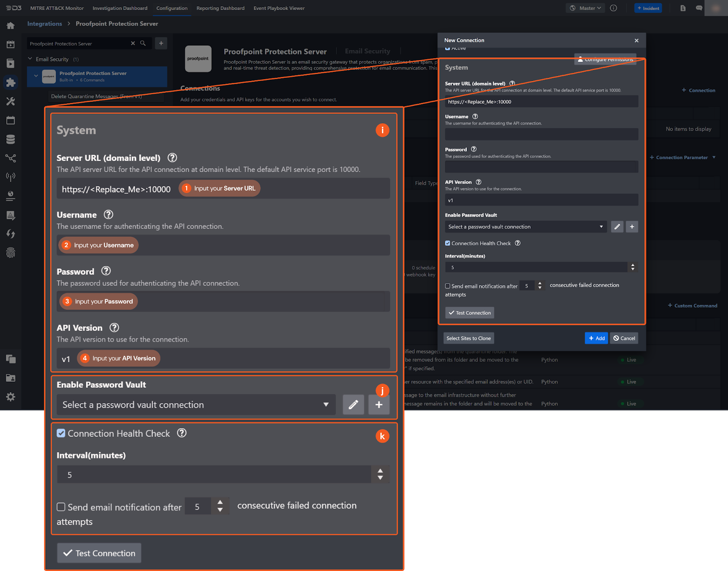The width and height of the screenshot is (728, 571).
Task: Toggle the Connection Health Check checkbox
Action: pos(448,243)
